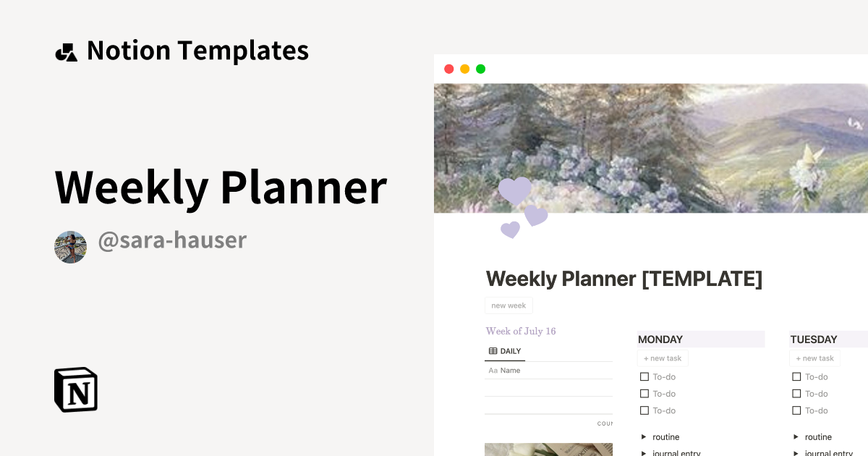Click the Notion Templates shapes icon
Image resolution: width=868 pixels, height=456 pixels.
point(66,51)
